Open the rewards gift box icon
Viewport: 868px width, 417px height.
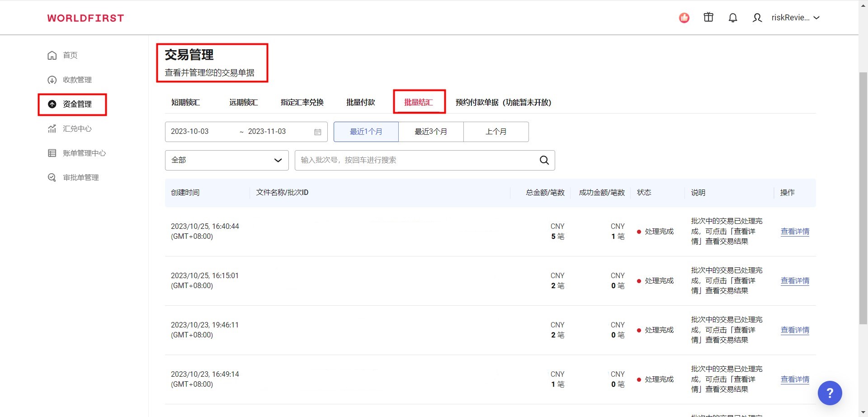708,17
